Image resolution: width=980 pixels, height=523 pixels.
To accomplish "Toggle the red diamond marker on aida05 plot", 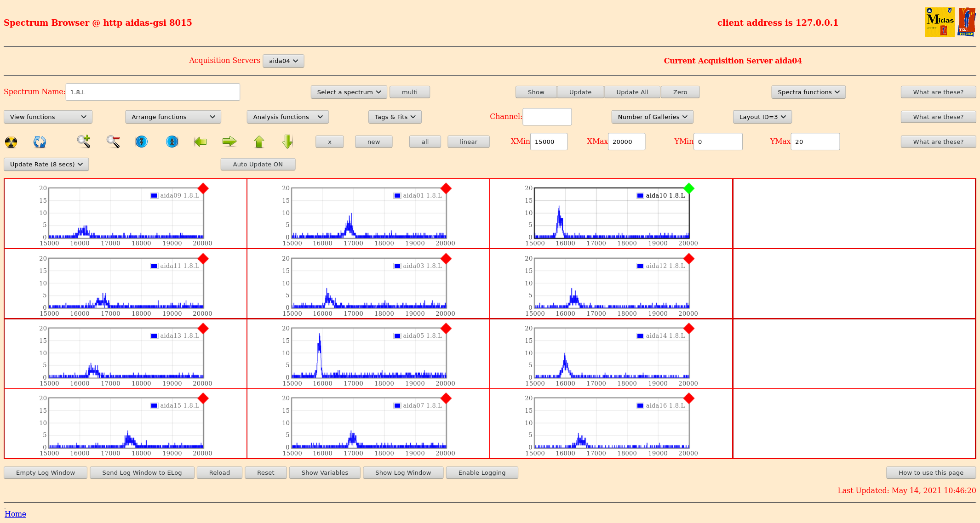I will pyautogui.click(x=446, y=329).
